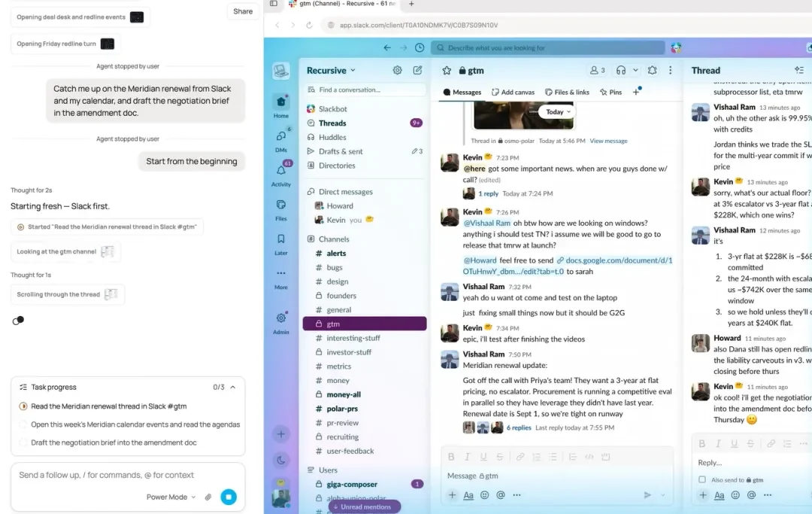Open Admin gear in the Slack sidebar
812x514 pixels.
pos(281,322)
